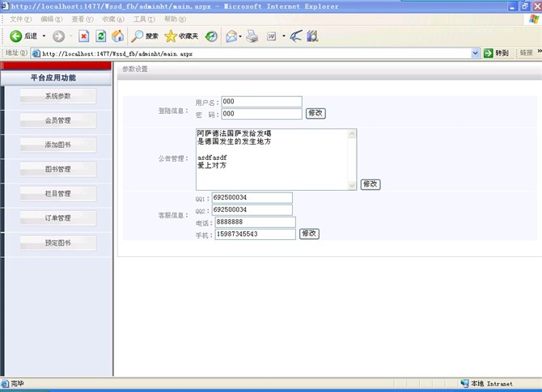Click 修改 button beside announcement textarea
This screenshot has width=542, height=392.
click(371, 184)
